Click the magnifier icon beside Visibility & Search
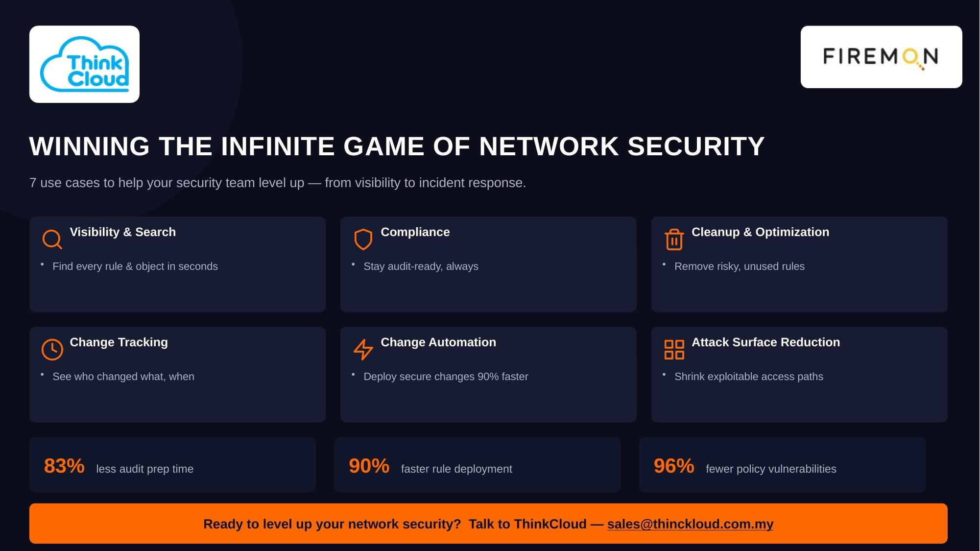Image resolution: width=980 pixels, height=551 pixels. click(52, 239)
